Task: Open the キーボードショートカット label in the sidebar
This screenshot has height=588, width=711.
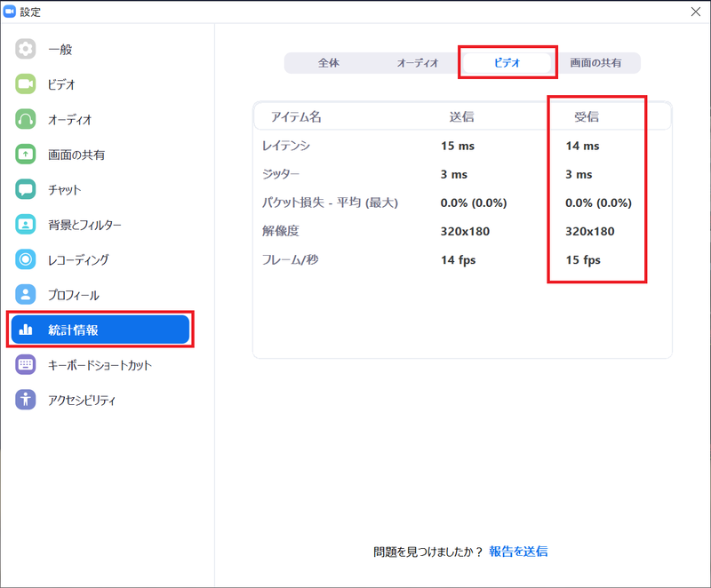Action: [x=100, y=365]
